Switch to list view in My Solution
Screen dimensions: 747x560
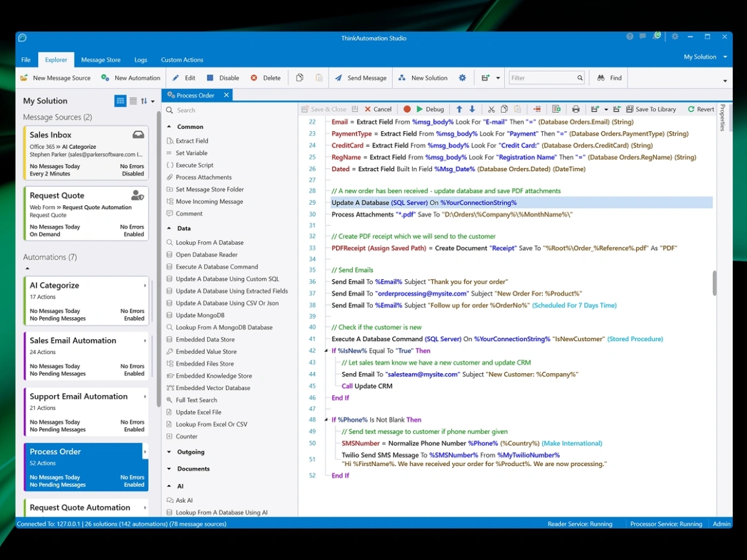[133, 101]
